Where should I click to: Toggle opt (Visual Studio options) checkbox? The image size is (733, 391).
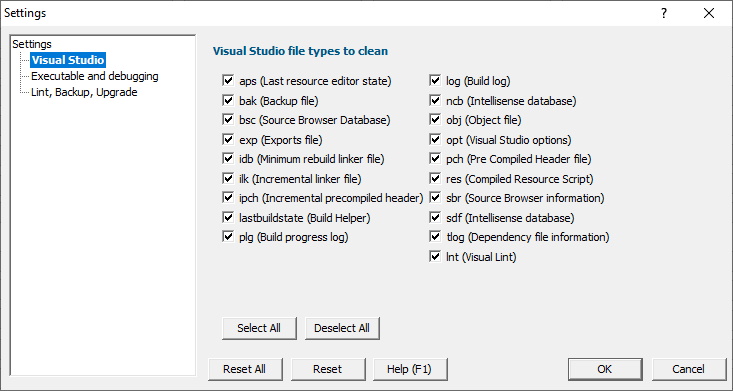coord(435,139)
